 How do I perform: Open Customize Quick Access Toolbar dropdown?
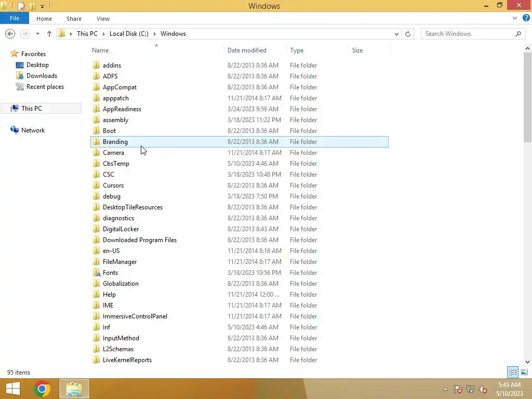coord(43,6)
